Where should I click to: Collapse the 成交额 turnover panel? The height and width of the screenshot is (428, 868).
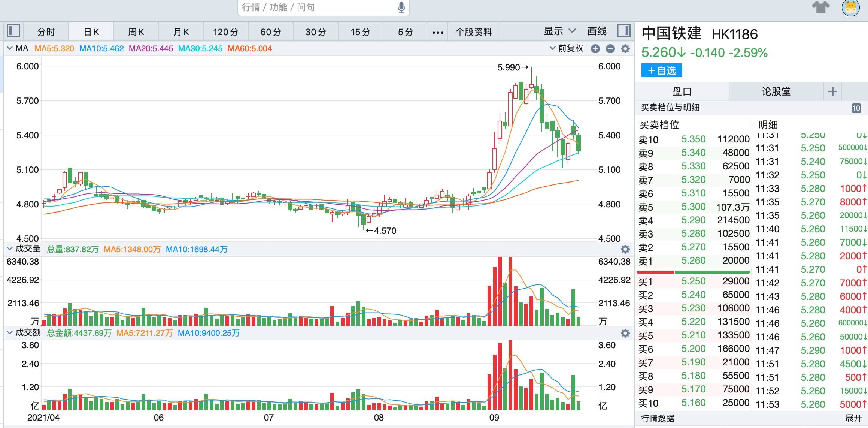click(10, 332)
